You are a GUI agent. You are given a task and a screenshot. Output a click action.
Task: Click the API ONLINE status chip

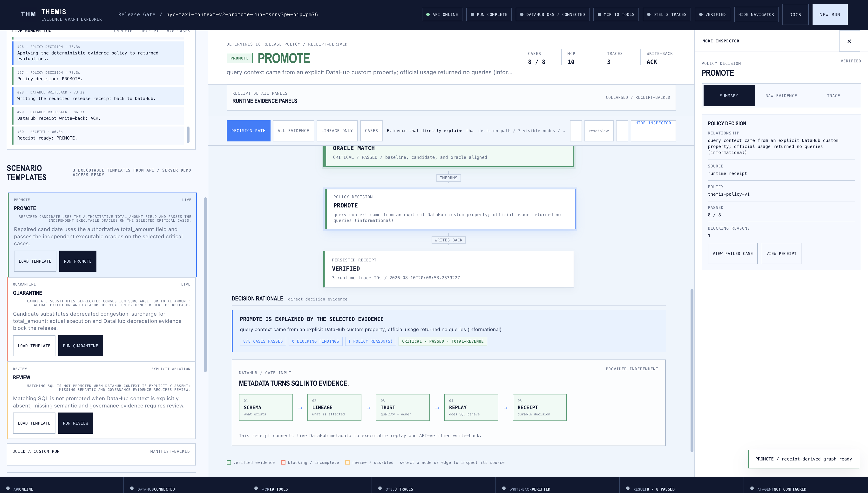pos(442,14)
